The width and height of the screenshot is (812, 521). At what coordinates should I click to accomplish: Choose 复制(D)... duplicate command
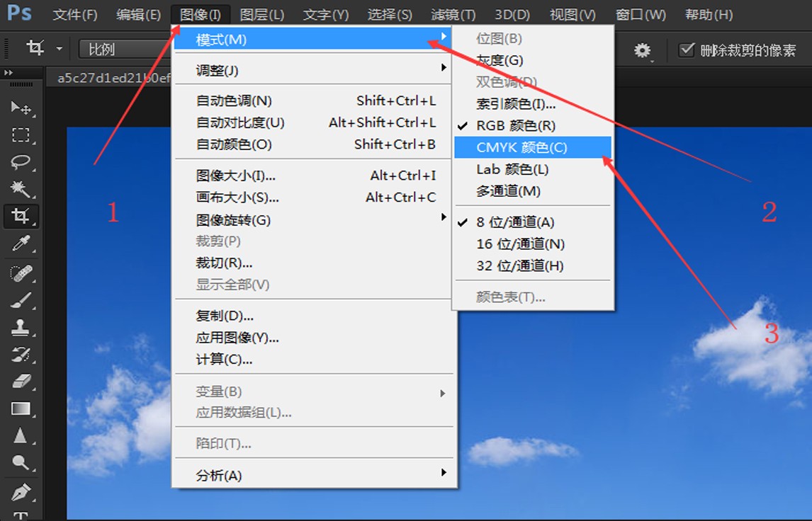[x=313, y=316]
